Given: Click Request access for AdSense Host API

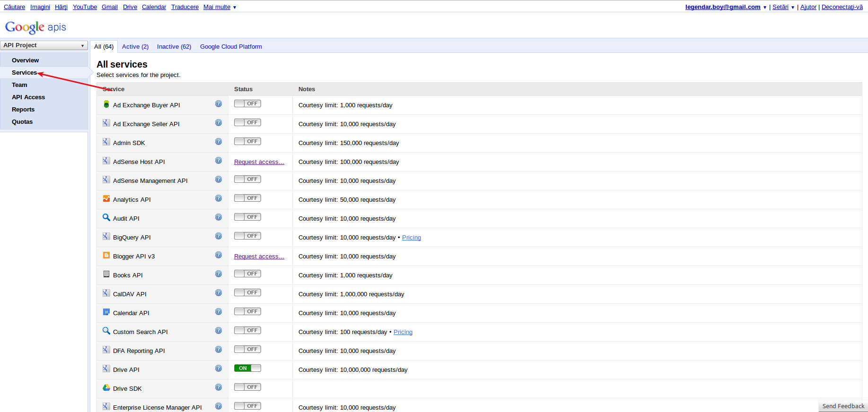Looking at the screenshot, I should (x=259, y=162).
